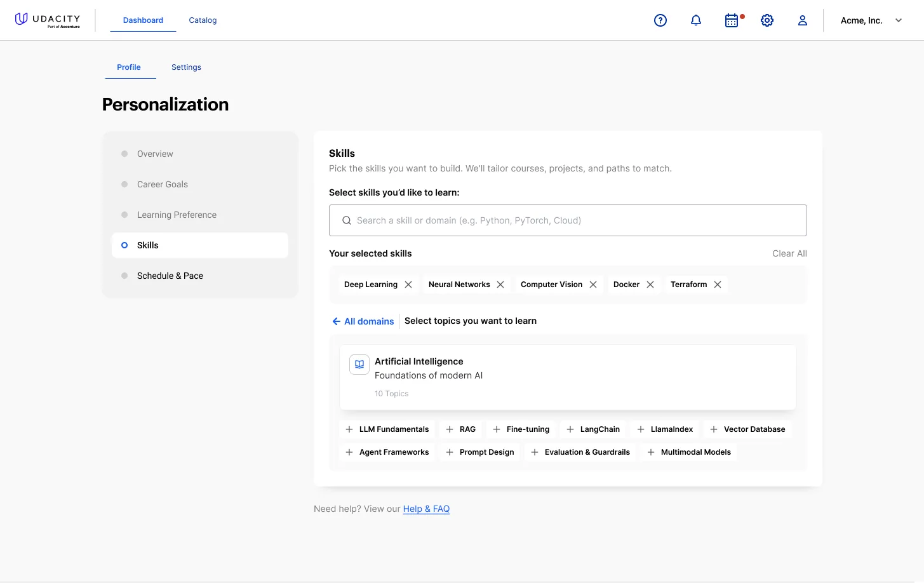Go to Overview section

(200, 154)
